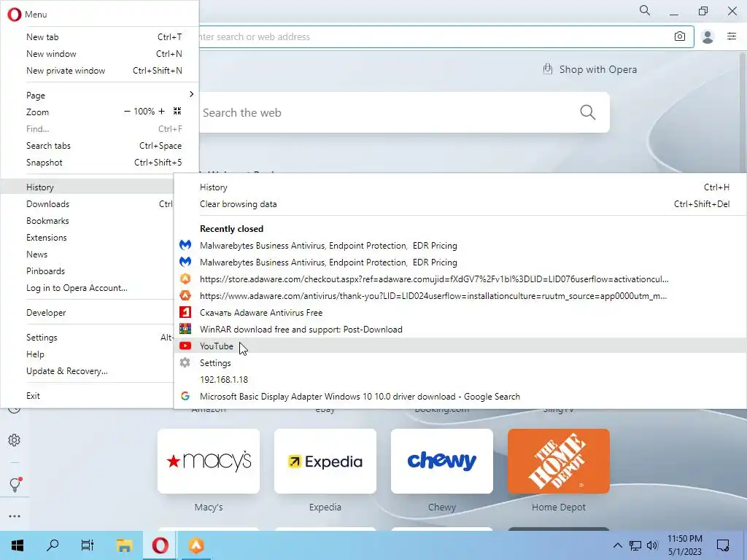Viewport: 747px width, 560px height.
Task: Choose Snapshot from the menu
Action: click(x=99, y=163)
